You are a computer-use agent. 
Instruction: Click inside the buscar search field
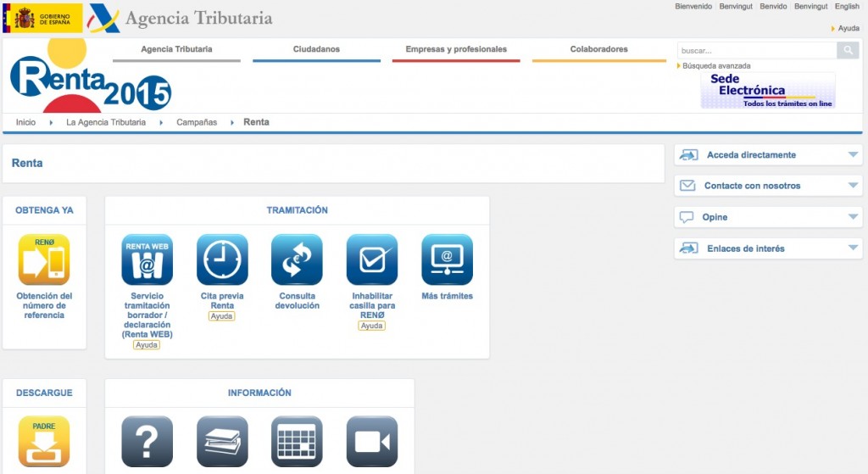pyautogui.click(x=757, y=50)
